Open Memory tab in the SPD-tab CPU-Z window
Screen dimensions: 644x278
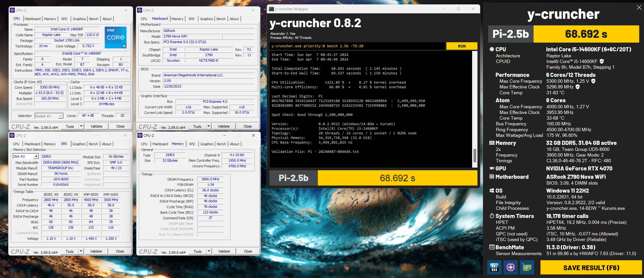pyautogui.click(x=50, y=144)
